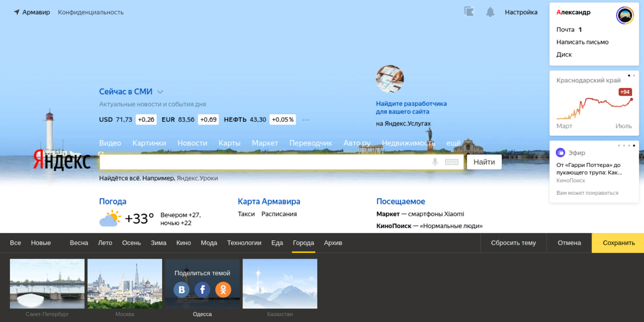Select the Лето theme category

[105, 243]
